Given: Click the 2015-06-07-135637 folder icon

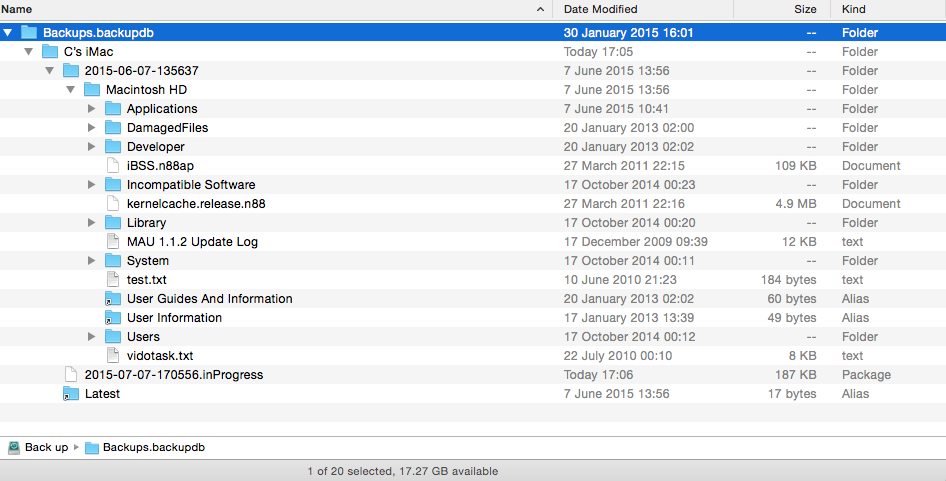Looking at the screenshot, I should point(71,71).
